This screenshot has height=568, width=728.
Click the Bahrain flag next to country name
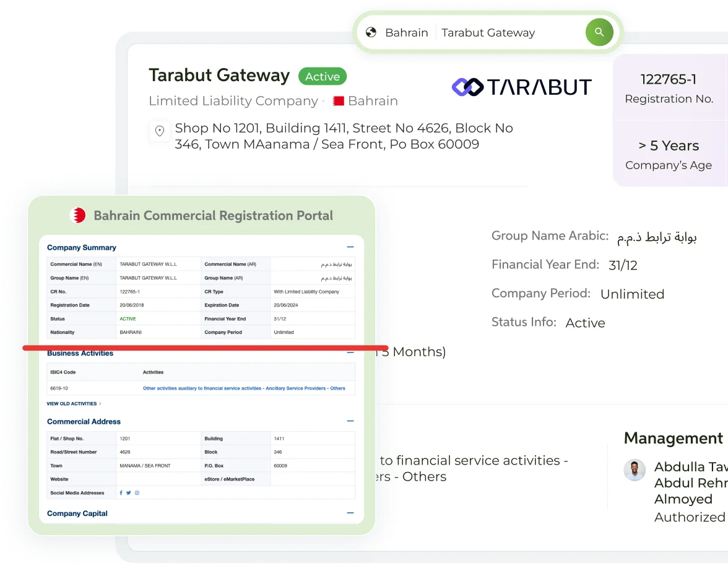pos(338,101)
